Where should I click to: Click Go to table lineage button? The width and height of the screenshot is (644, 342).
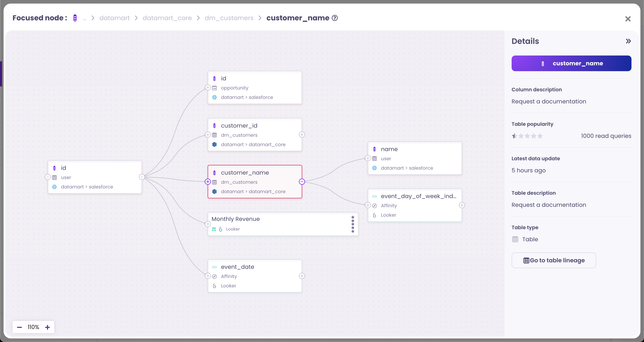[553, 260]
